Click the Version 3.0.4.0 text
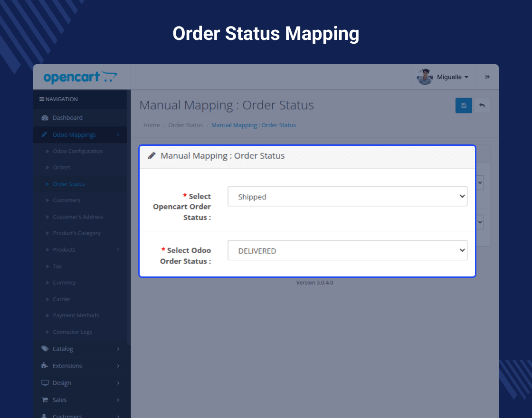The image size is (532, 418). point(314,282)
